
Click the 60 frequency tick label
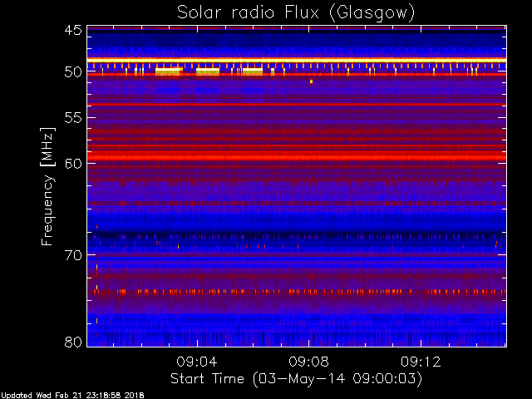[x=73, y=163]
